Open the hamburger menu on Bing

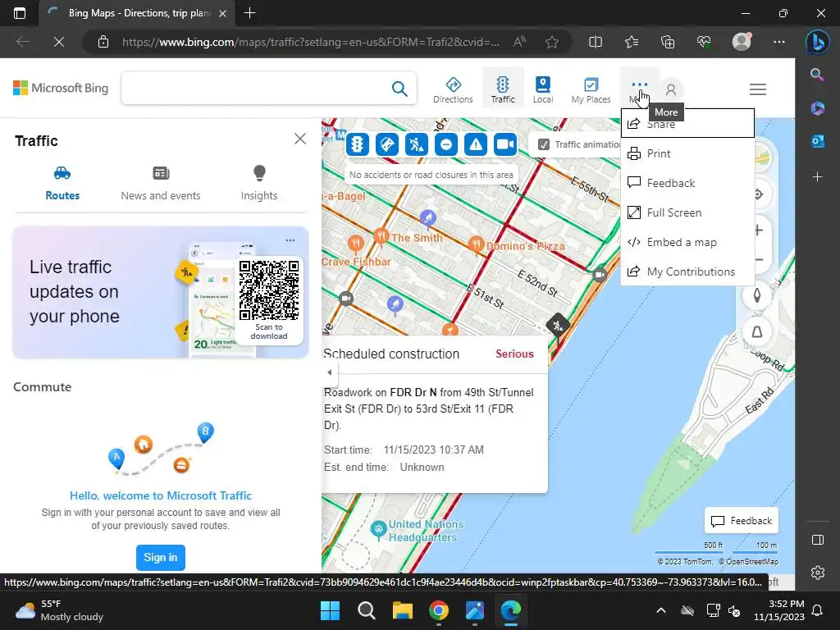coord(757,89)
